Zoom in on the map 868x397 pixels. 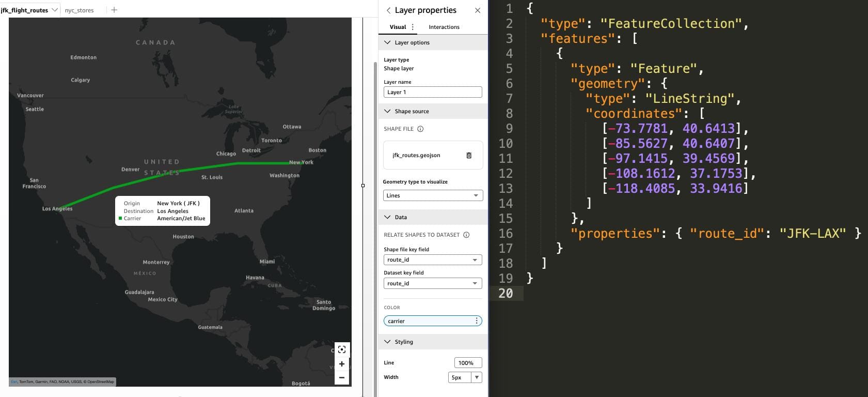pyautogui.click(x=342, y=364)
